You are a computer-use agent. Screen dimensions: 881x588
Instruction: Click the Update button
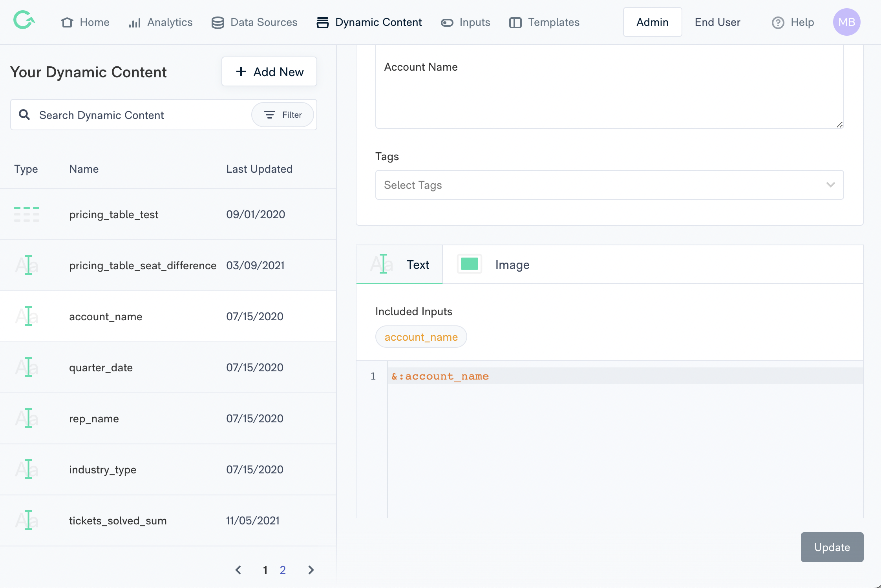pyautogui.click(x=832, y=547)
